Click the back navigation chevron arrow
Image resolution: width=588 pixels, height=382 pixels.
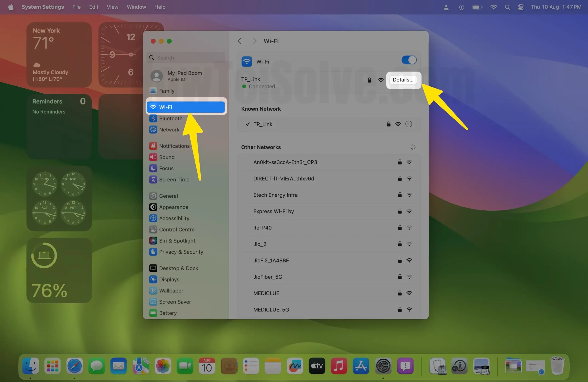tap(240, 40)
